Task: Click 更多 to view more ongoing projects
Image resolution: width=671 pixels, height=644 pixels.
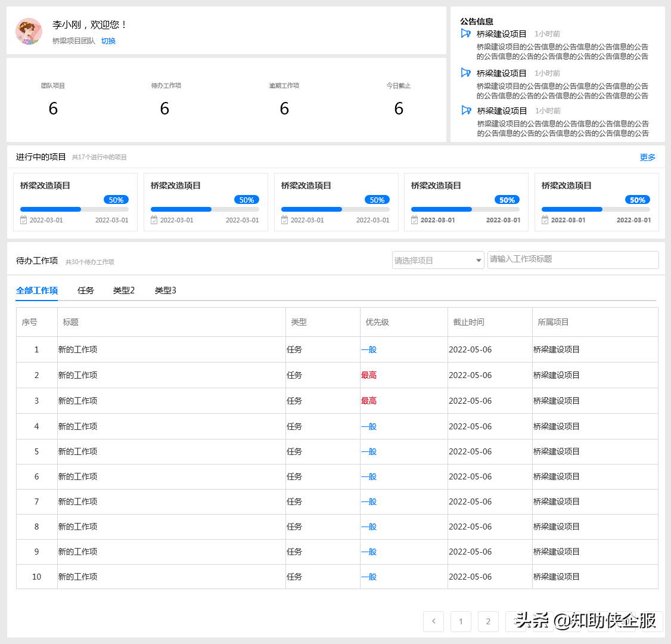Action: 648,157
